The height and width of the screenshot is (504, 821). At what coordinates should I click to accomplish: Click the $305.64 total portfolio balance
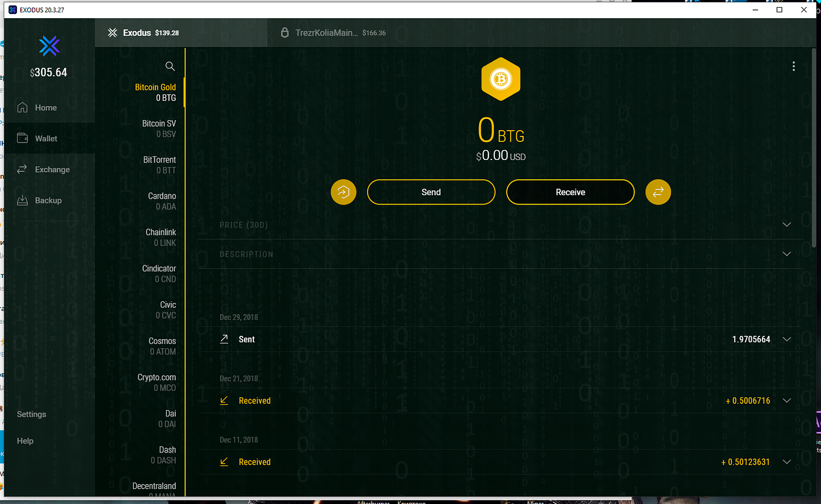point(49,73)
